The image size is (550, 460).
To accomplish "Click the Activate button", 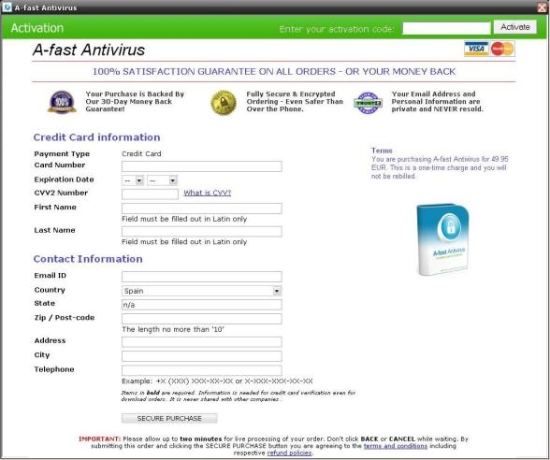I will click(515, 27).
